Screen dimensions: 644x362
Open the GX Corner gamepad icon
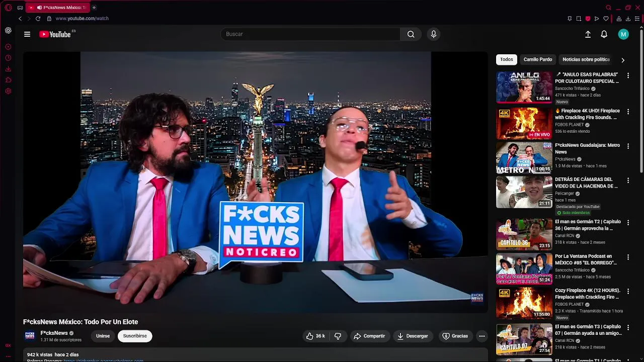[20, 8]
